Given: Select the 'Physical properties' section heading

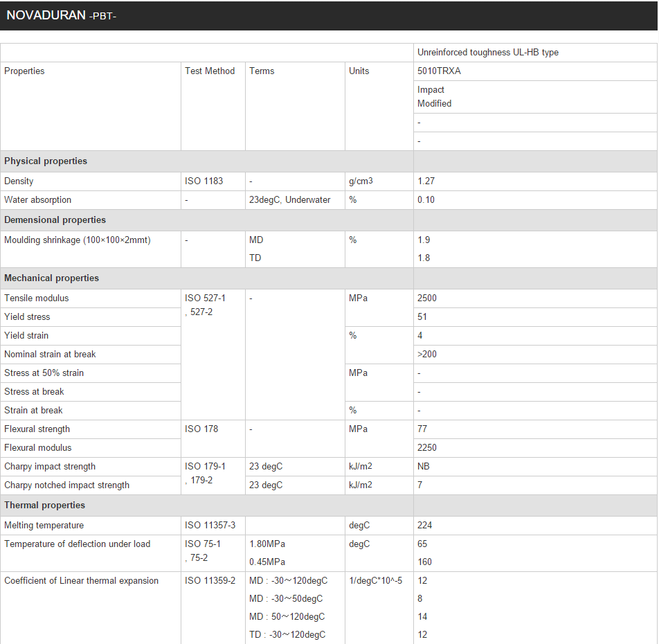Looking at the screenshot, I should (x=46, y=161).
